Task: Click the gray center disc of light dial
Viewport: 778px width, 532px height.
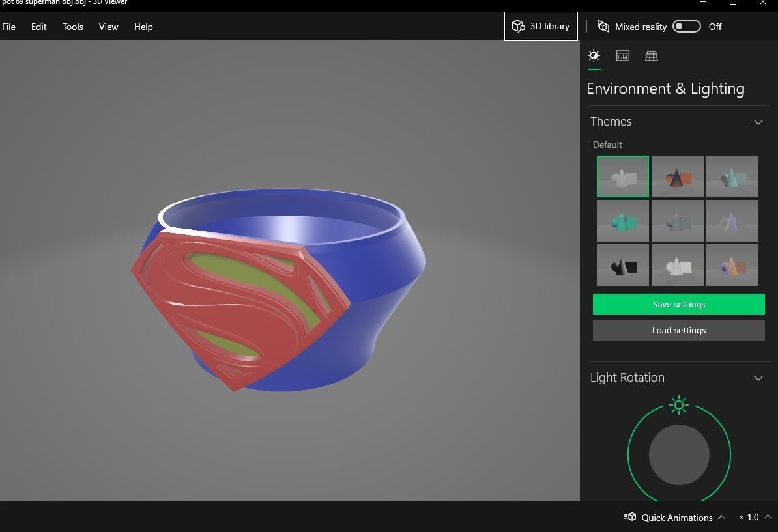Action: tap(679, 455)
